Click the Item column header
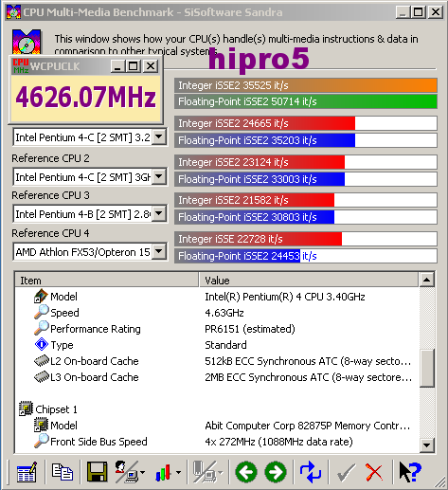This screenshot has height=490, width=448. point(107,280)
